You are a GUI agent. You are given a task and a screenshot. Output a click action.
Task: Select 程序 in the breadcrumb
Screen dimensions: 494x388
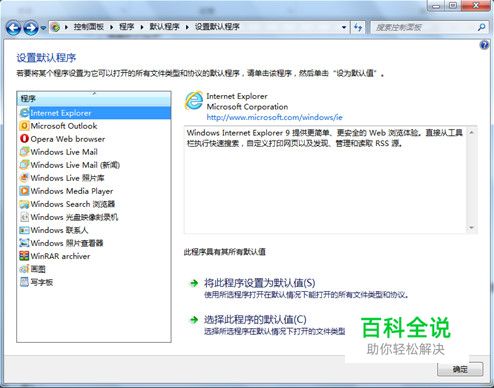126,27
